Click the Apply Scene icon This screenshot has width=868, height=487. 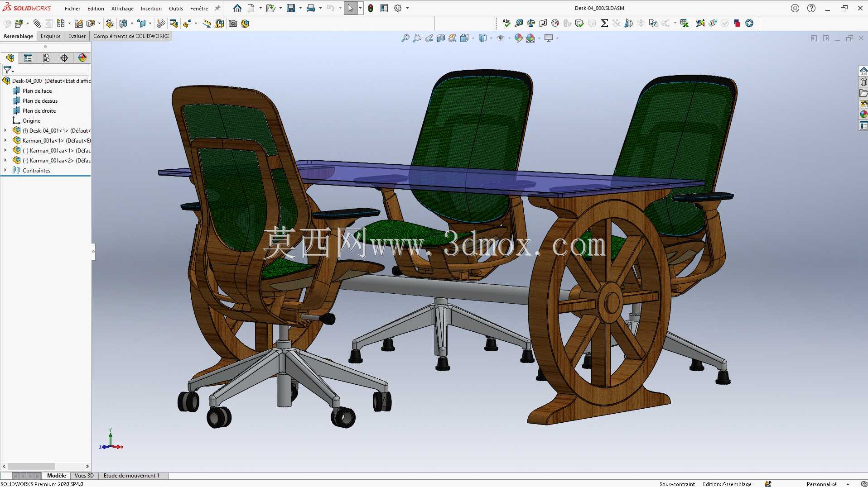(530, 38)
